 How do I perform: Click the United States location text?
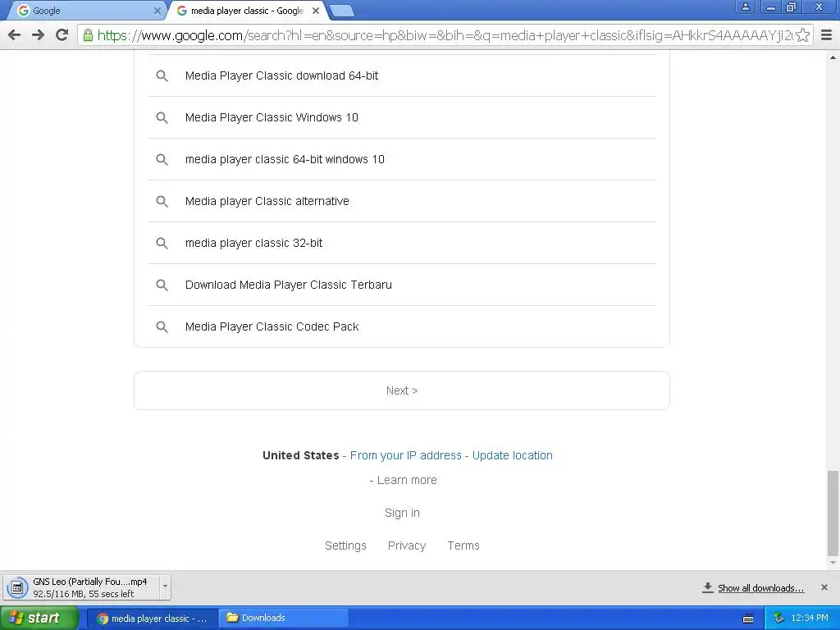coord(300,455)
